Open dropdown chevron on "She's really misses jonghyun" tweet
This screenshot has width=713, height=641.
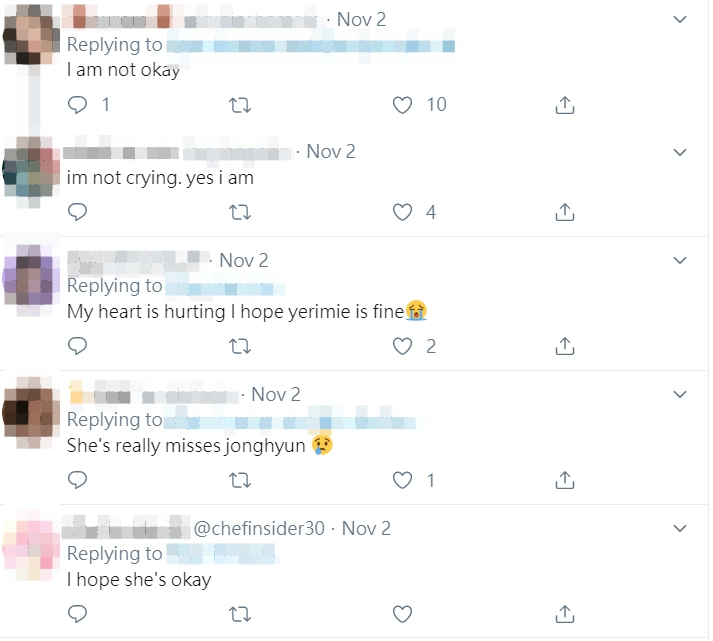pos(680,395)
